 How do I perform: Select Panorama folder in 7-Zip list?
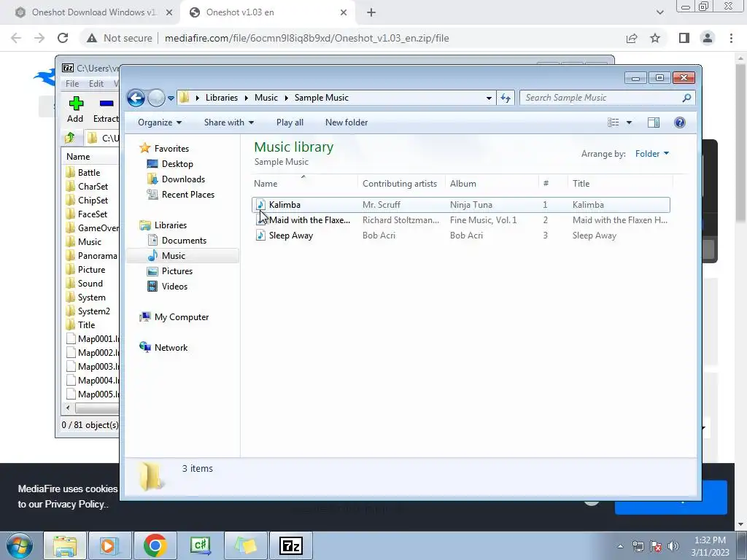(x=97, y=256)
